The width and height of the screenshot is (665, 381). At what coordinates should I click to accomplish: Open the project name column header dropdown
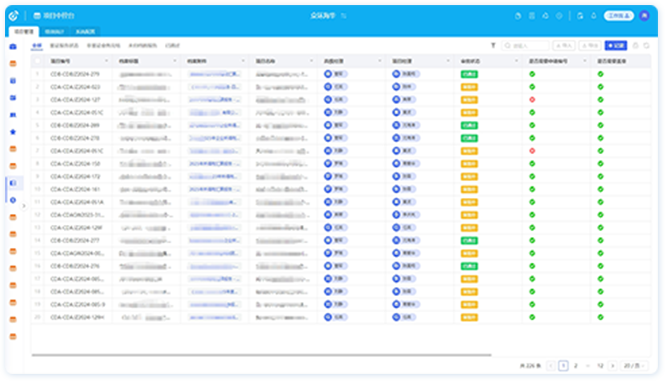[x=311, y=61]
